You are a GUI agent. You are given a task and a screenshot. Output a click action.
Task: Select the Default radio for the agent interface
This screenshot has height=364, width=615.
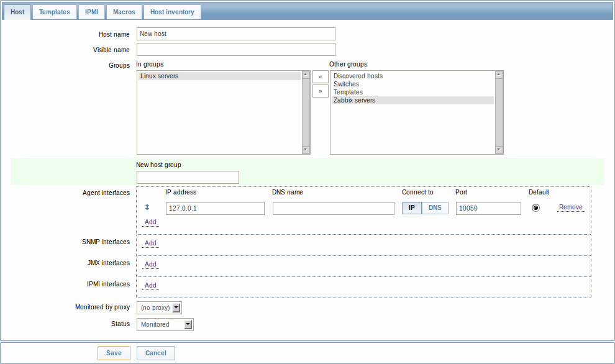pos(535,207)
